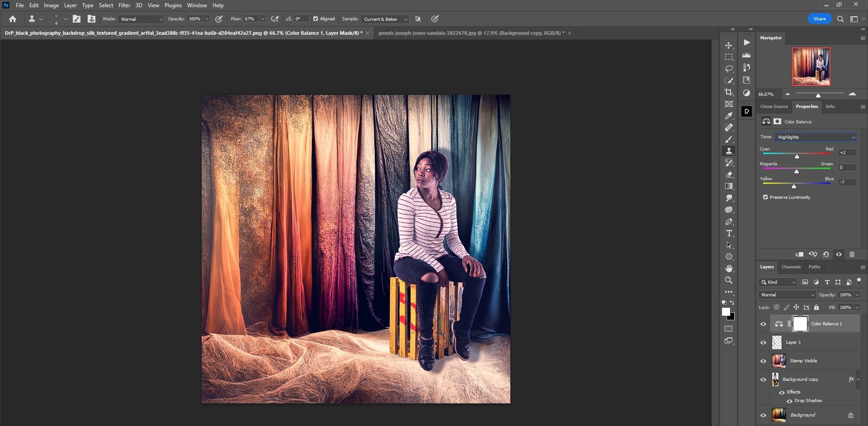Uncheck the Preserve Luminosity checkbox

pyautogui.click(x=765, y=197)
